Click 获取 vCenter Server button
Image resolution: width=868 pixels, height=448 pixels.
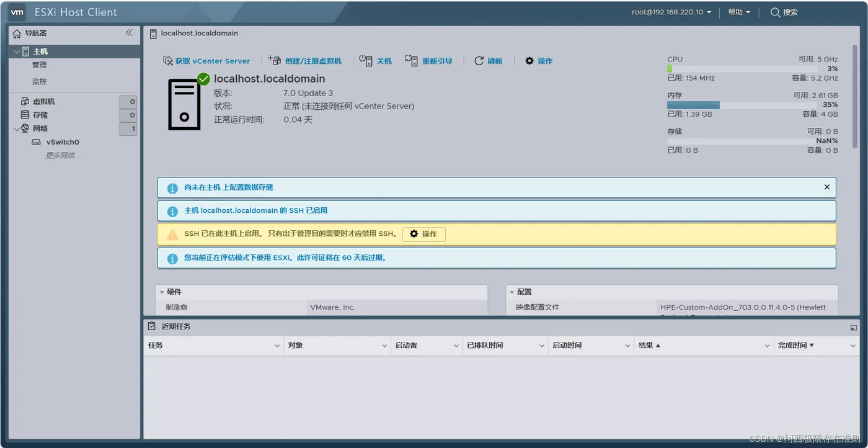(206, 61)
